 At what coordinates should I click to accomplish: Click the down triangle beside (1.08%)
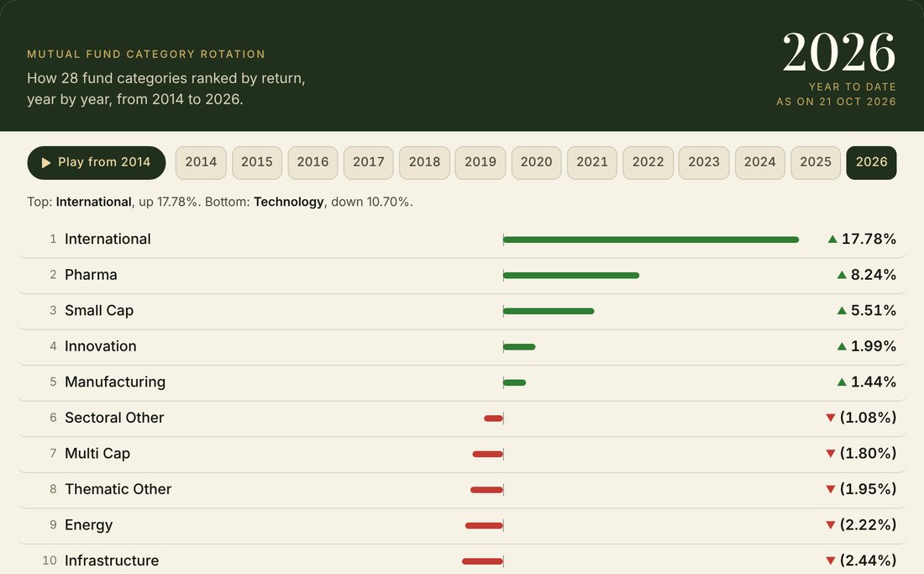coord(831,418)
